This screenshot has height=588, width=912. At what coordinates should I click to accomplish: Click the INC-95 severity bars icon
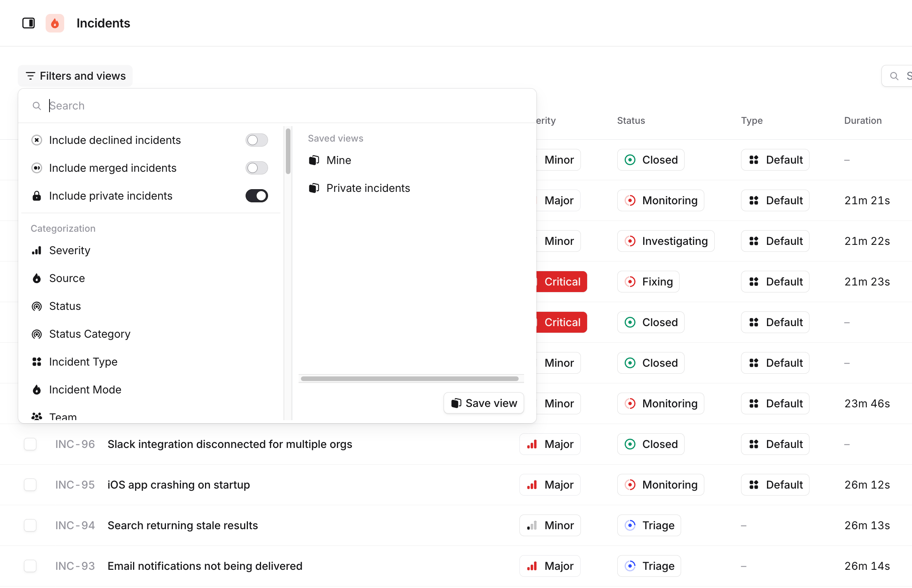click(x=532, y=485)
